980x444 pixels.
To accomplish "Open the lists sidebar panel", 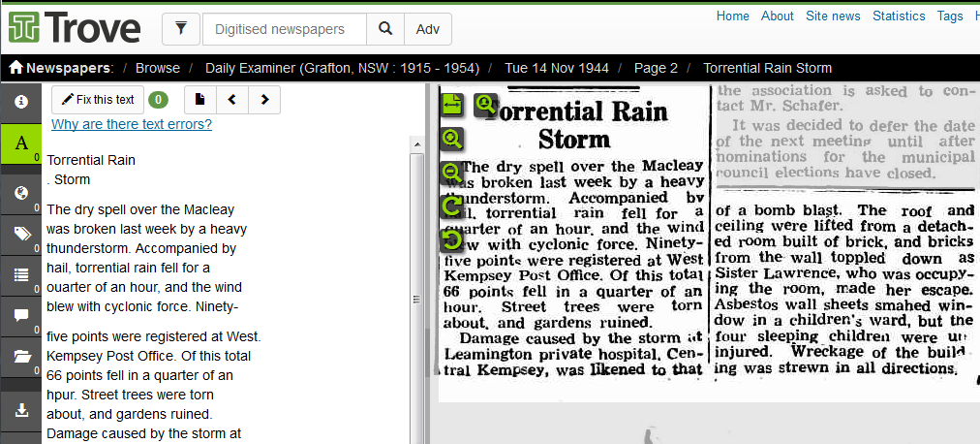I will [x=20, y=274].
